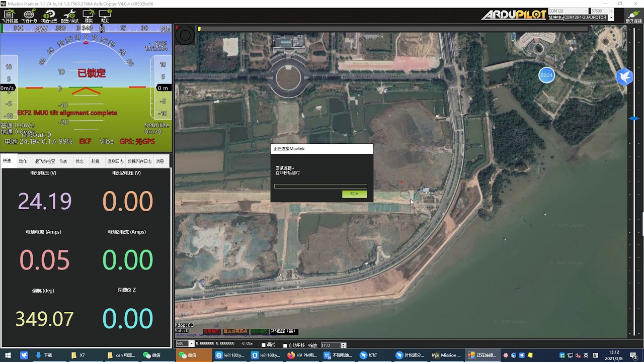Click the circular joystick icon on map

185,36
